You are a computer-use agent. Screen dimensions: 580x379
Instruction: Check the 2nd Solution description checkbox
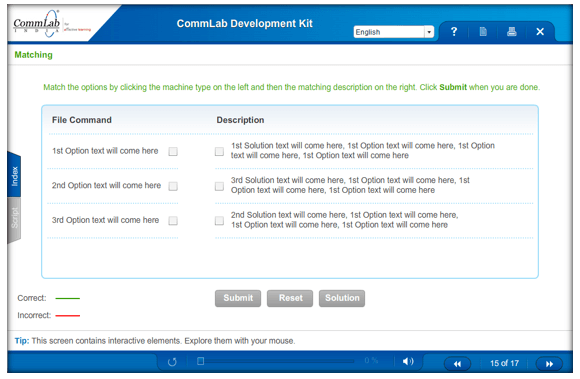tap(219, 221)
